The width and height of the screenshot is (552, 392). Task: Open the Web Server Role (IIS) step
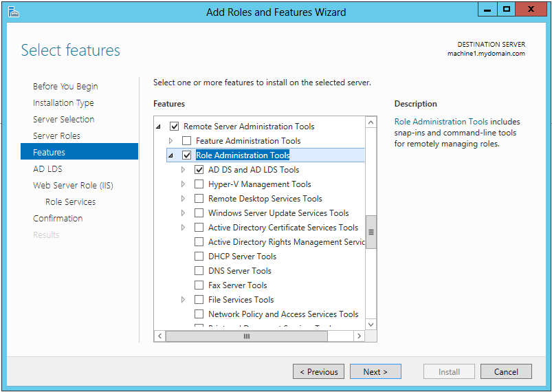[73, 186]
